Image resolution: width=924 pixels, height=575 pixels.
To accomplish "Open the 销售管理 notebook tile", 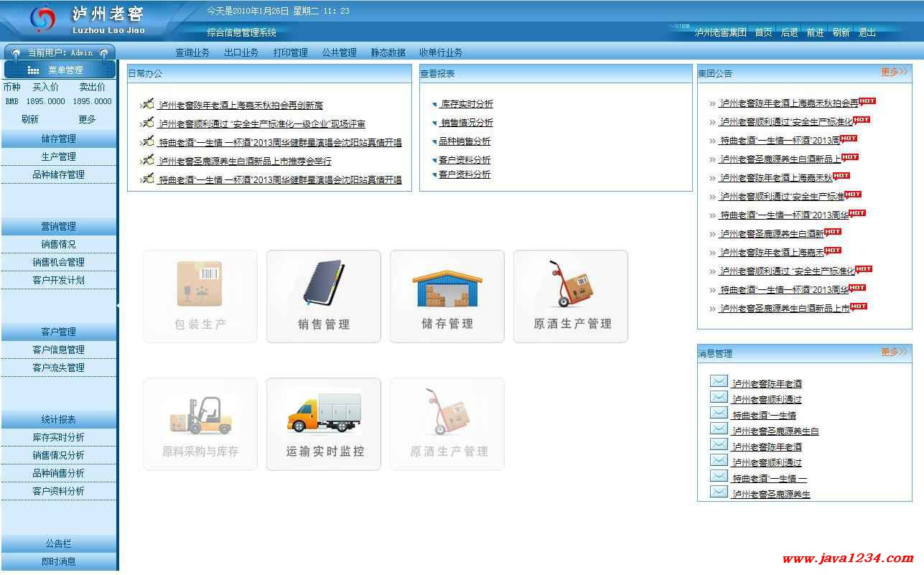I will pos(324,296).
